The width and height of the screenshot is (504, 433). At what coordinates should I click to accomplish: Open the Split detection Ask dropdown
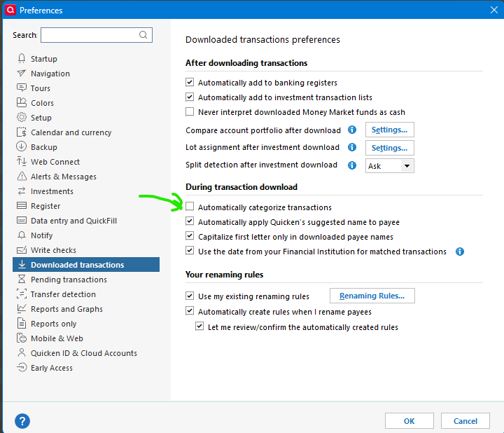(390, 165)
